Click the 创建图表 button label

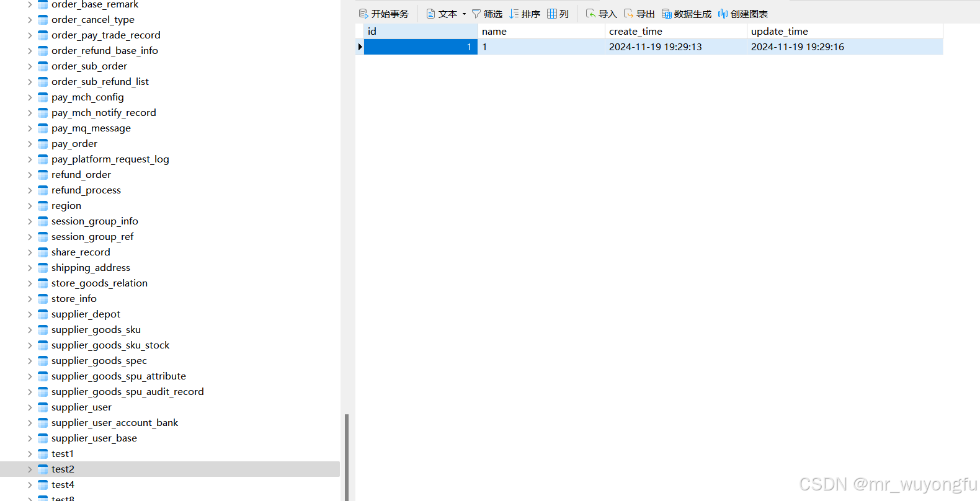[x=749, y=14]
